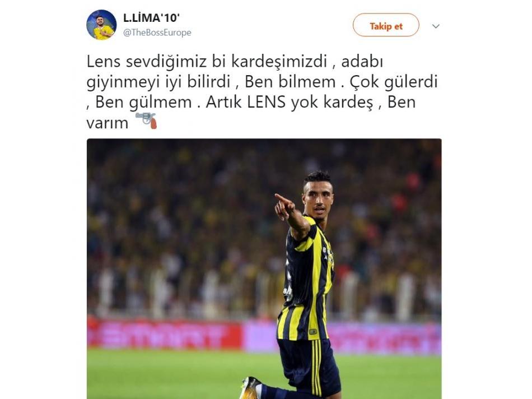Click the tweet text starting with Lens sevdiğimiz
The image size is (532, 399).
tap(262, 92)
